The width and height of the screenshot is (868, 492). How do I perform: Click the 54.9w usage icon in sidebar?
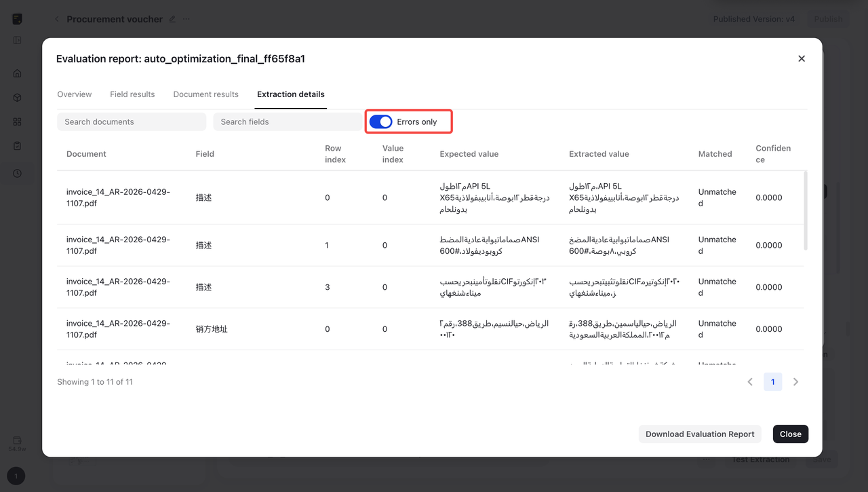[x=17, y=444]
